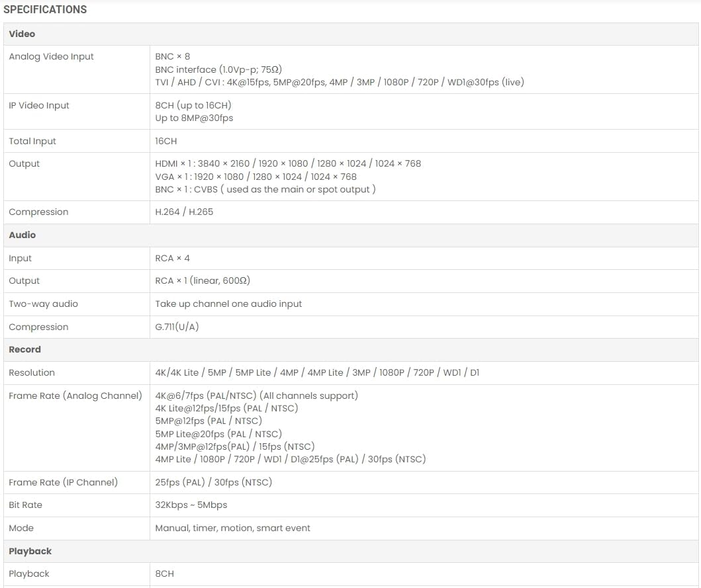
Task: Click the BNC × 8 value text
Action: tap(172, 57)
